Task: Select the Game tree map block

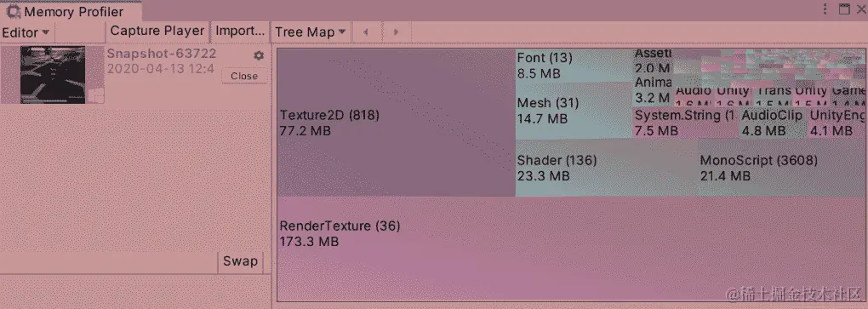Action: [848, 96]
